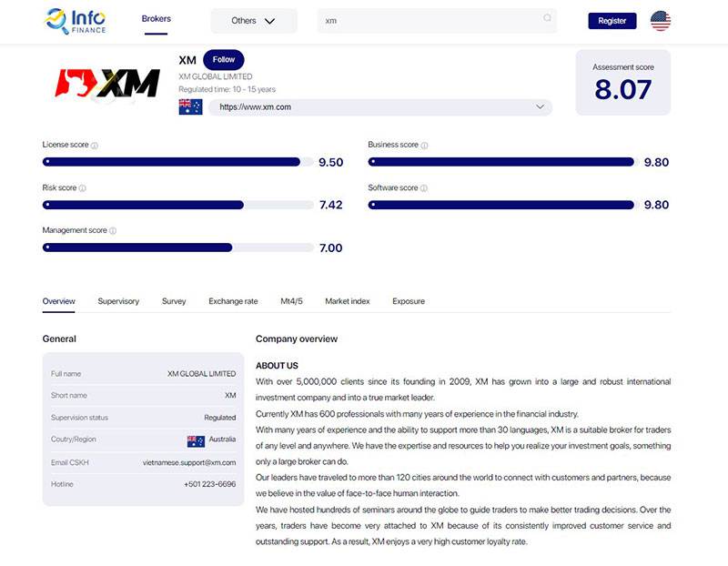Click the 7.42 risk score value
The height and width of the screenshot is (566, 728).
tap(331, 206)
